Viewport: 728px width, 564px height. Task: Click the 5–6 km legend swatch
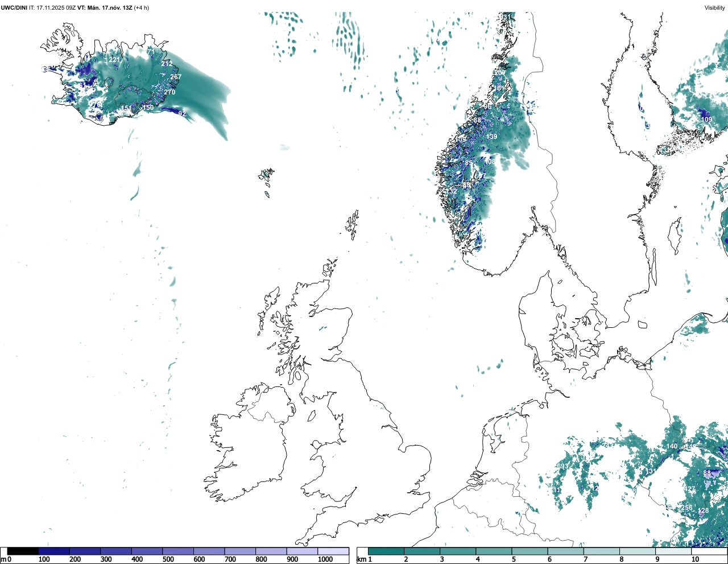pos(530,551)
